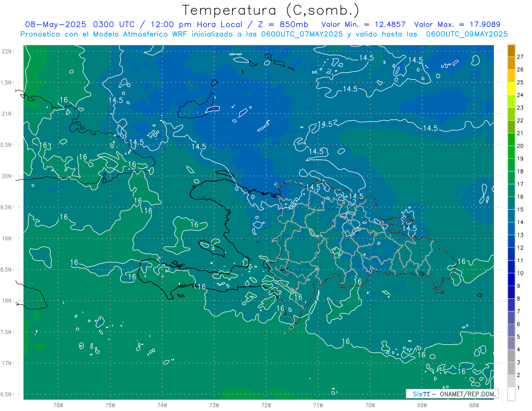Select the date text "08-May-2025"
This screenshot has width=532, height=411.
point(56,24)
